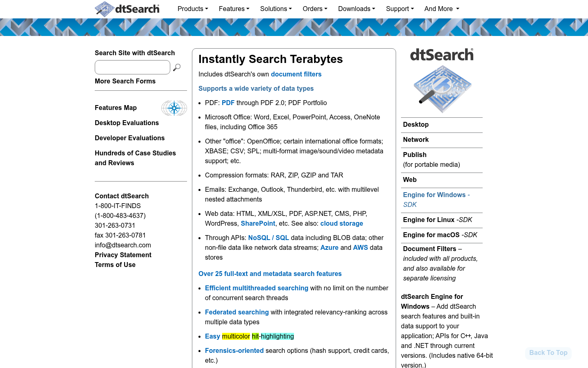Open Developer Evaluations page

click(x=129, y=138)
